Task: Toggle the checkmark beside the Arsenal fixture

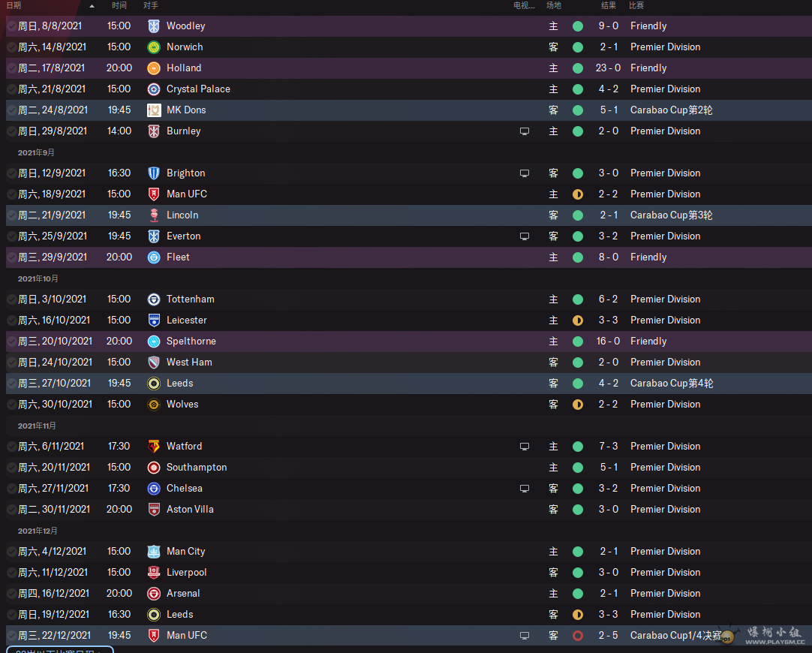Action: [x=11, y=594]
